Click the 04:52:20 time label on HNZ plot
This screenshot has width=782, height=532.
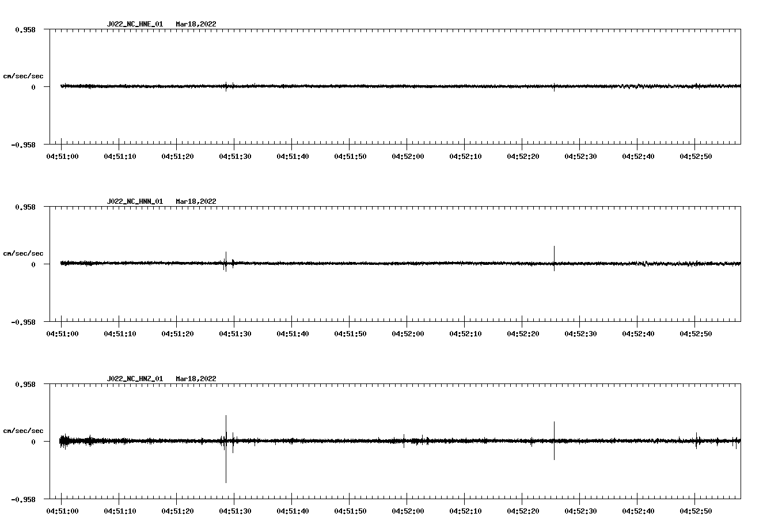coord(523,511)
